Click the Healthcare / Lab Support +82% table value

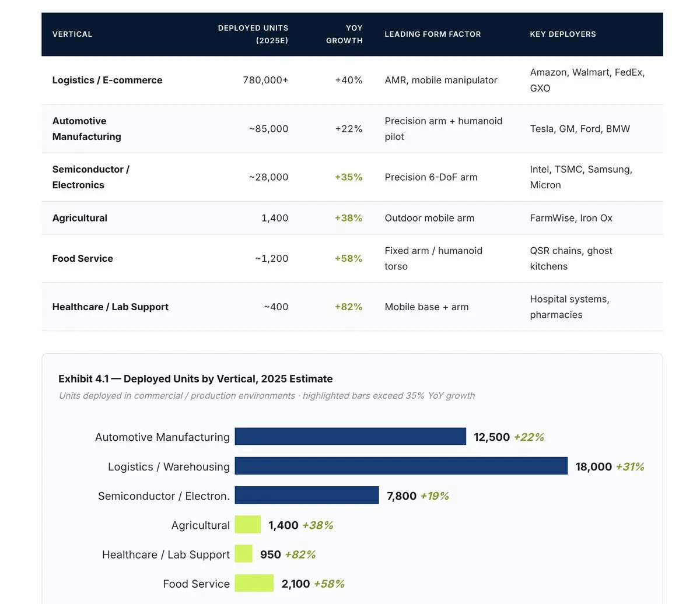point(349,307)
